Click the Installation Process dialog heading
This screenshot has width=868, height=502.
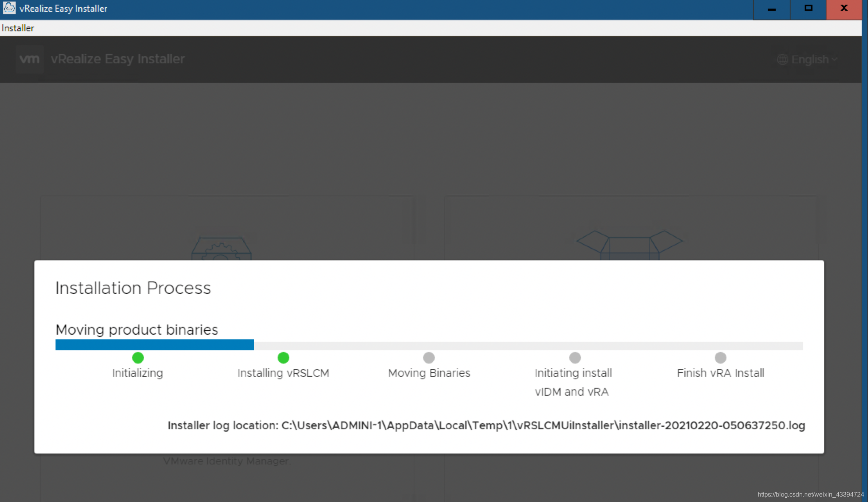click(133, 288)
